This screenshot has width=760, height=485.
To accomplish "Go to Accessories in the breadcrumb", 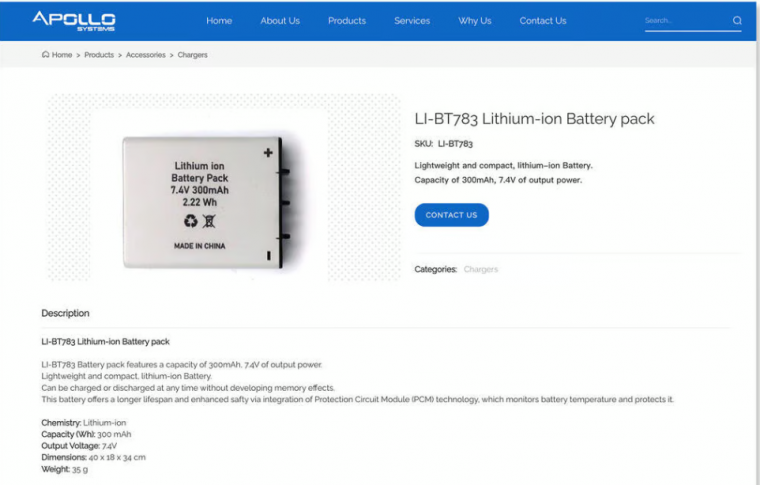I will tap(145, 55).
